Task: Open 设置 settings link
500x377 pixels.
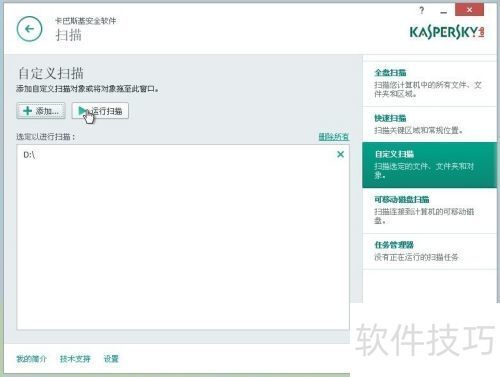Action: tap(111, 359)
